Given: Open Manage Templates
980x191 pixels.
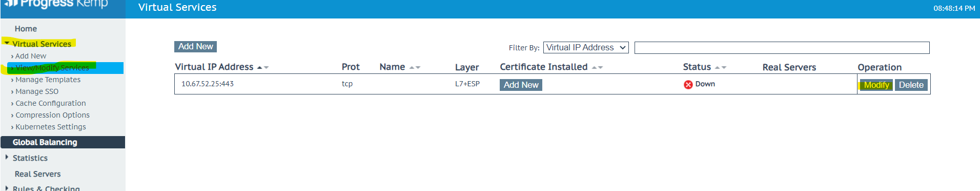Looking at the screenshot, I should tap(48, 80).
